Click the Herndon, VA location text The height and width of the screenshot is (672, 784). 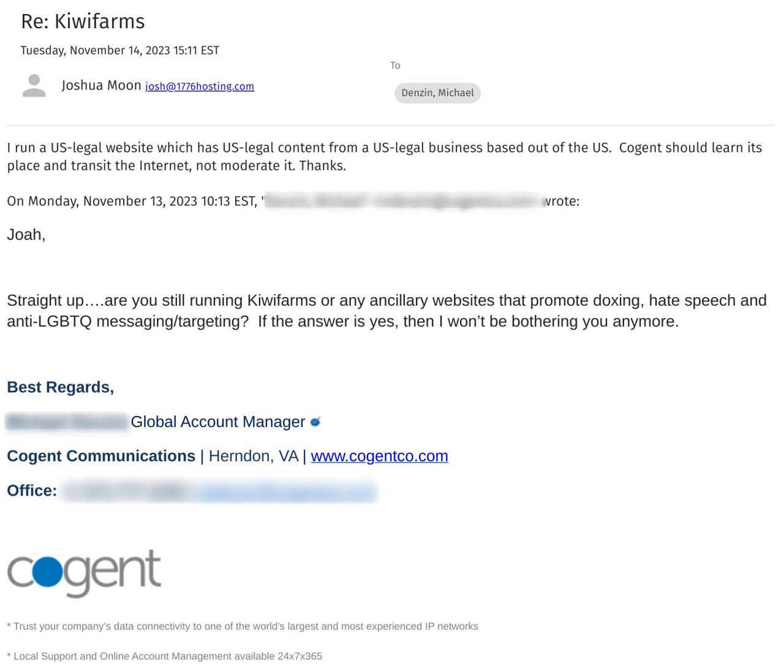(254, 456)
